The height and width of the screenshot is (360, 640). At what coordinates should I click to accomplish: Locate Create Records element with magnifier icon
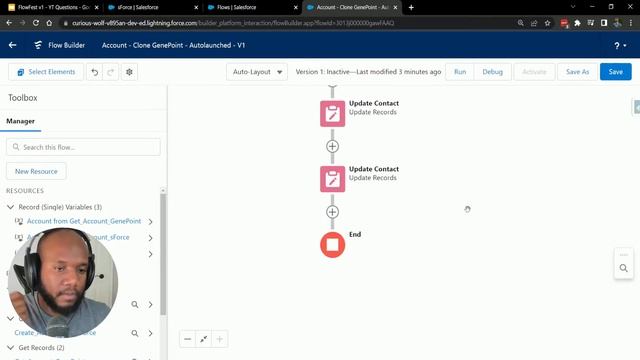coord(135,333)
